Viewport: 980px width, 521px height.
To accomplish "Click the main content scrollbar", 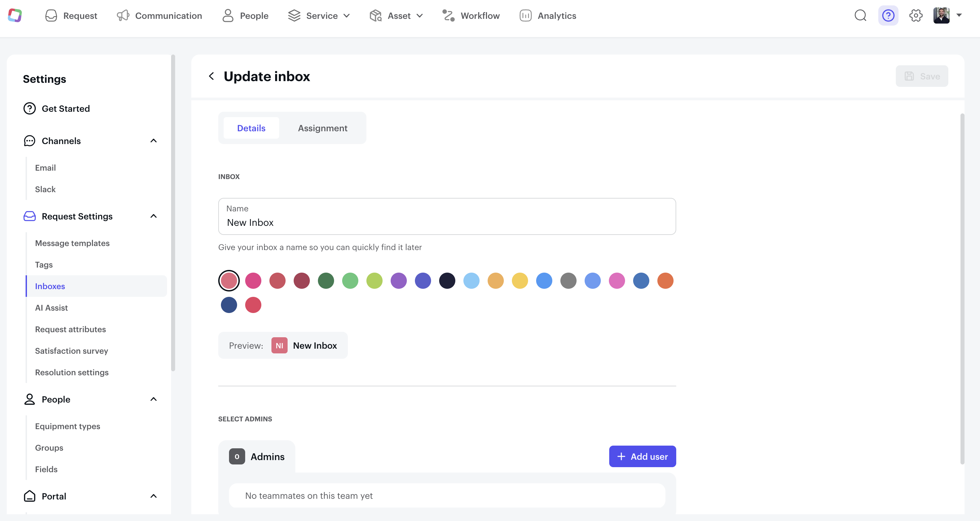I will point(962,289).
